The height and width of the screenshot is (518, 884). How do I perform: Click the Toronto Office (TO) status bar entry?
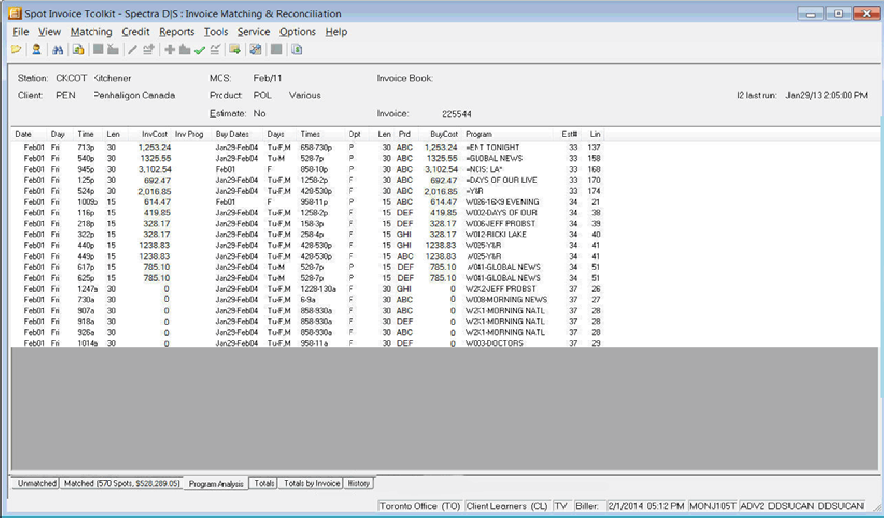point(420,506)
